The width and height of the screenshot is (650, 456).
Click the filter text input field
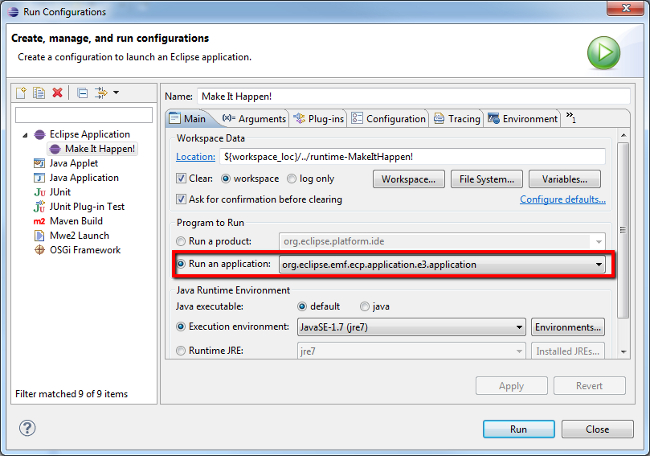[84, 115]
